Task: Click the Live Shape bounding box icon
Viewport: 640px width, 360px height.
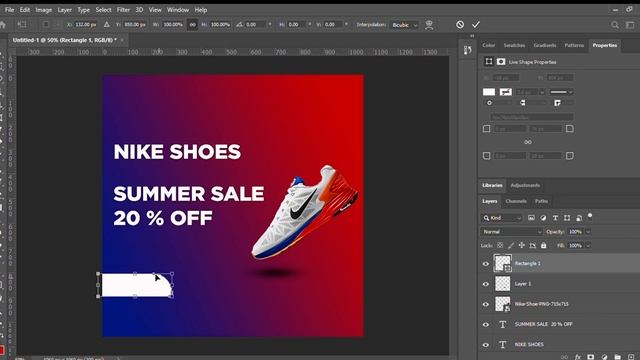Action: coord(489,62)
